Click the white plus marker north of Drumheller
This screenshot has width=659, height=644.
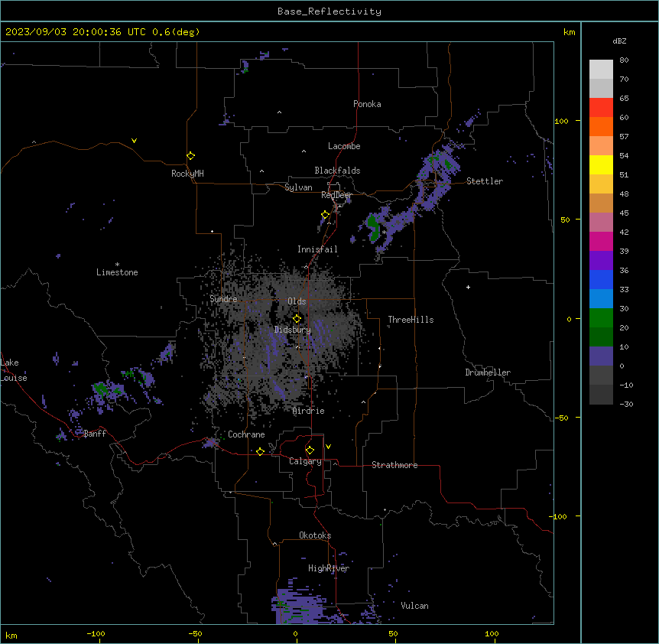468,287
